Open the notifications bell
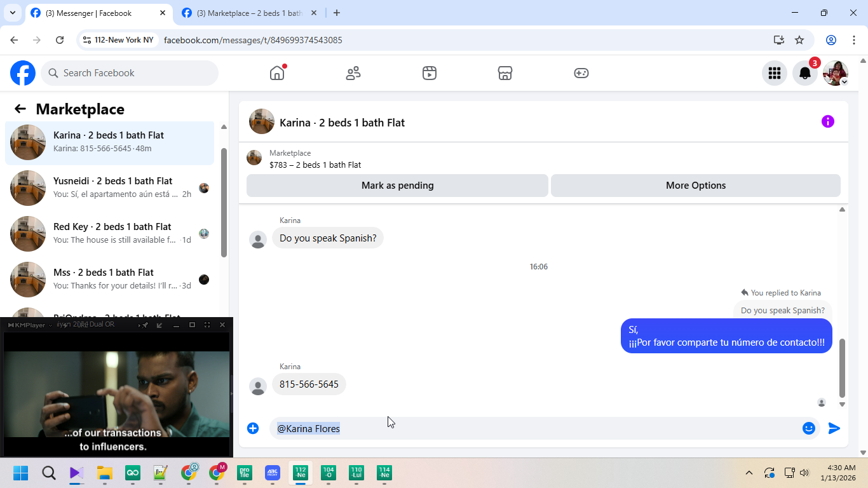 (x=805, y=73)
